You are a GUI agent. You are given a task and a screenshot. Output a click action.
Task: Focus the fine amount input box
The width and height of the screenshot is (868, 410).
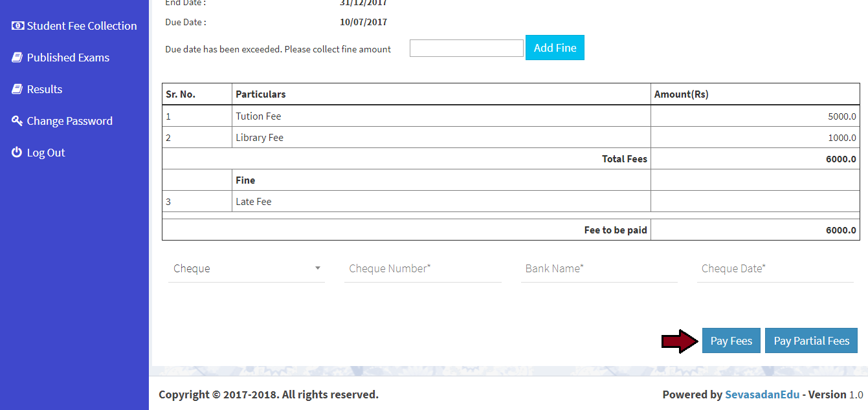point(466,49)
